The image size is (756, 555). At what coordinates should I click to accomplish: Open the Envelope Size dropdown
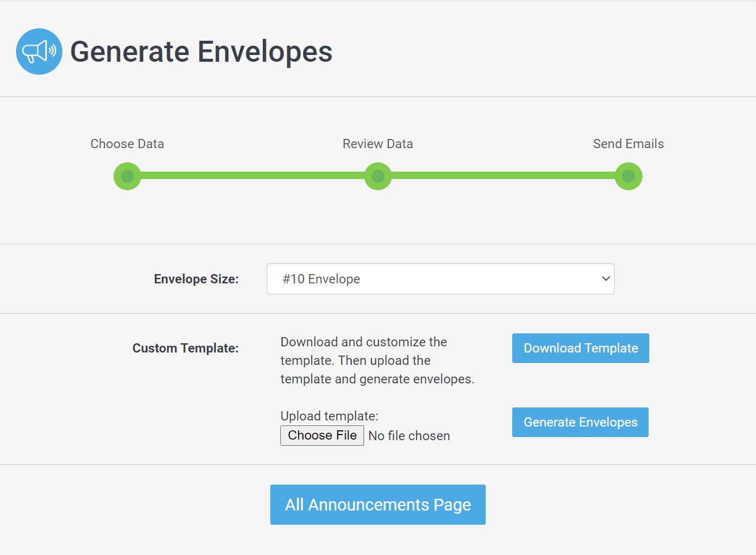coord(440,279)
